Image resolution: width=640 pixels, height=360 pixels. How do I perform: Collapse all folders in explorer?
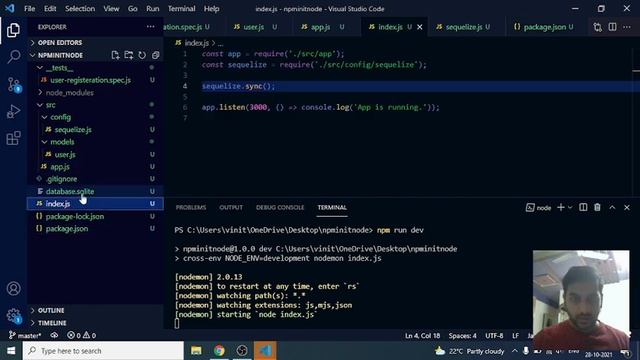(155, 55)
